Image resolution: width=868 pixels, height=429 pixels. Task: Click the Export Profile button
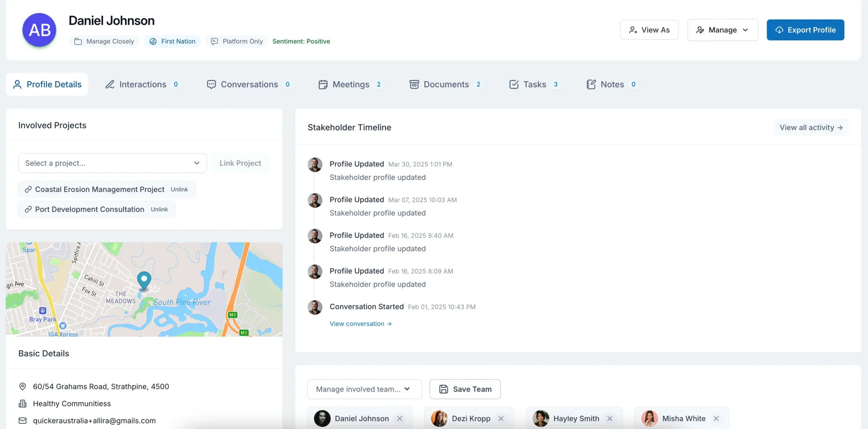click(805, 30)
